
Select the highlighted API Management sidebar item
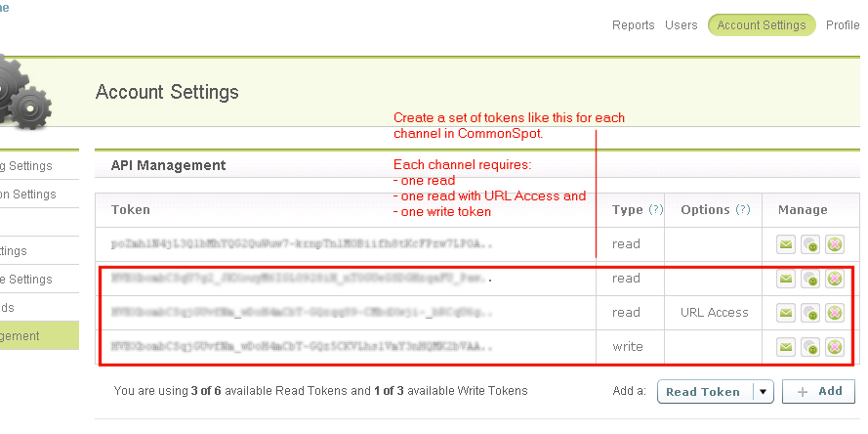click(34, 336)
